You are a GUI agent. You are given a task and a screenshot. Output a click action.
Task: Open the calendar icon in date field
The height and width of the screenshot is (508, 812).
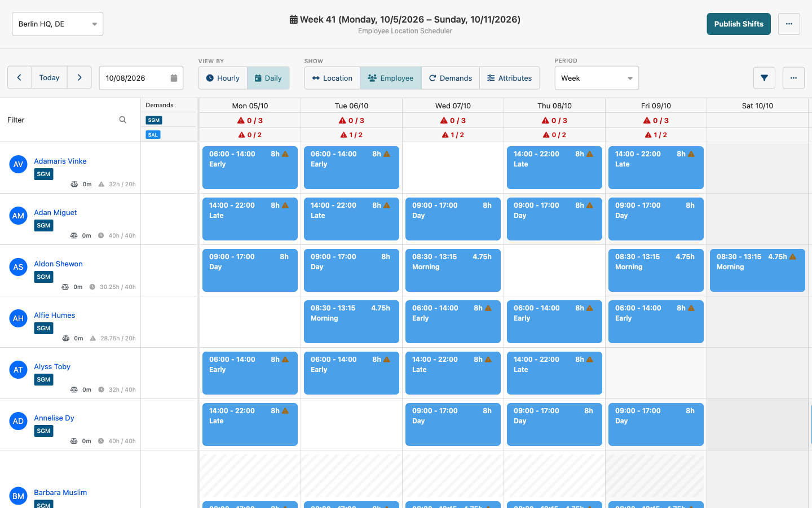tap(174, 78)
